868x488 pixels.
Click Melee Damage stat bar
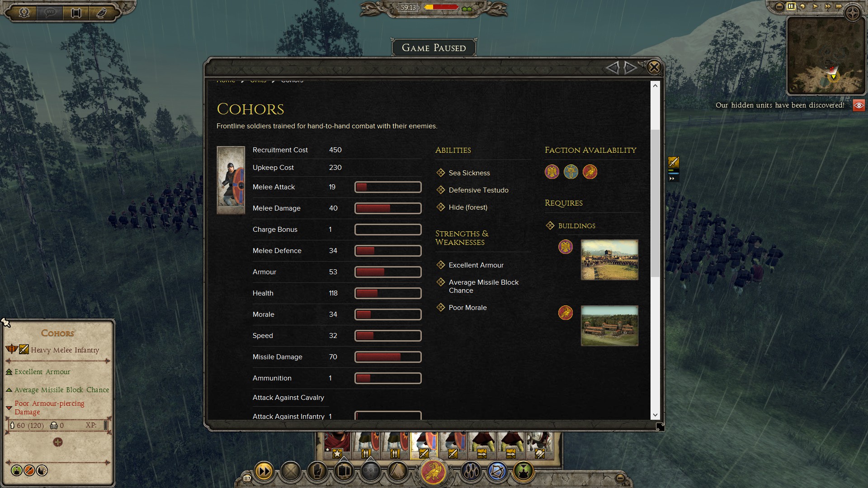point(388,208)
